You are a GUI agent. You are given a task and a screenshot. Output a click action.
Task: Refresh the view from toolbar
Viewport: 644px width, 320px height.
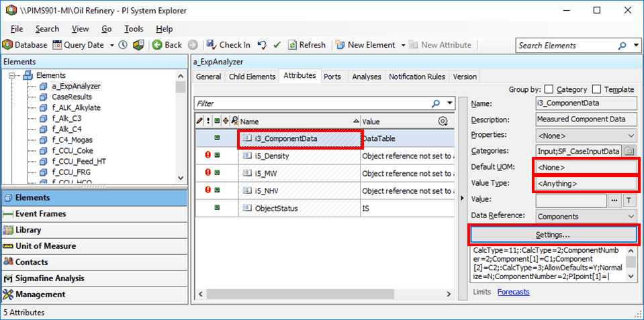pos(306,45)
